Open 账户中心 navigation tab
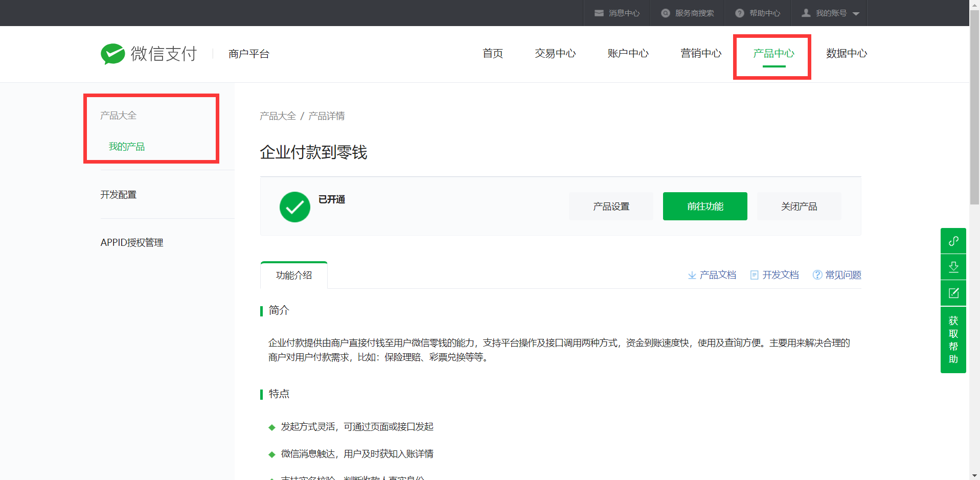 tap(628, 54)
